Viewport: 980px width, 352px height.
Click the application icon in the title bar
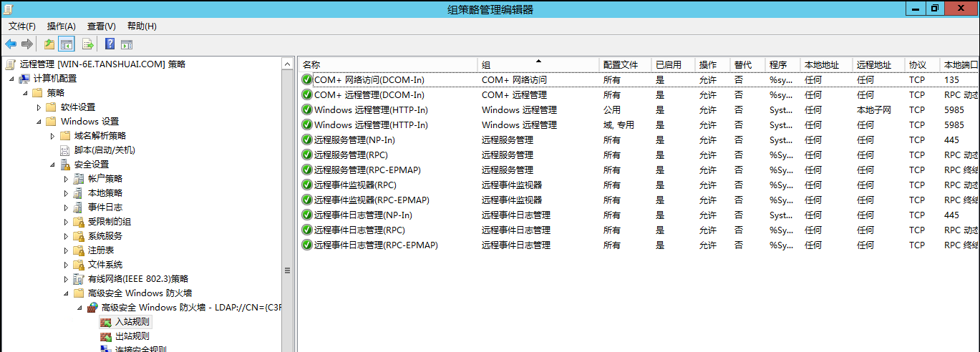coord(7,9)
